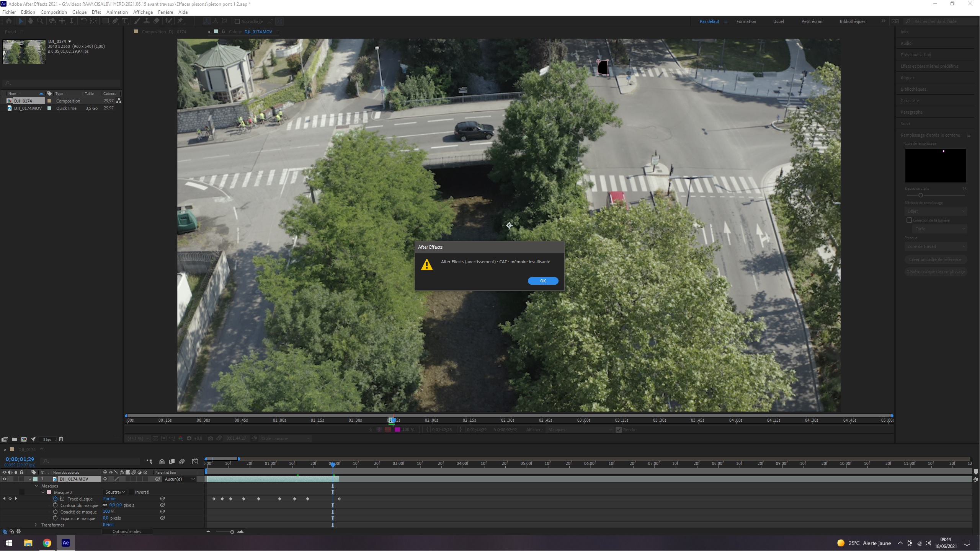The image size is (980, 551).
Task: Select the Text tool
Action: pyautogui.click(x=125, y=21)
